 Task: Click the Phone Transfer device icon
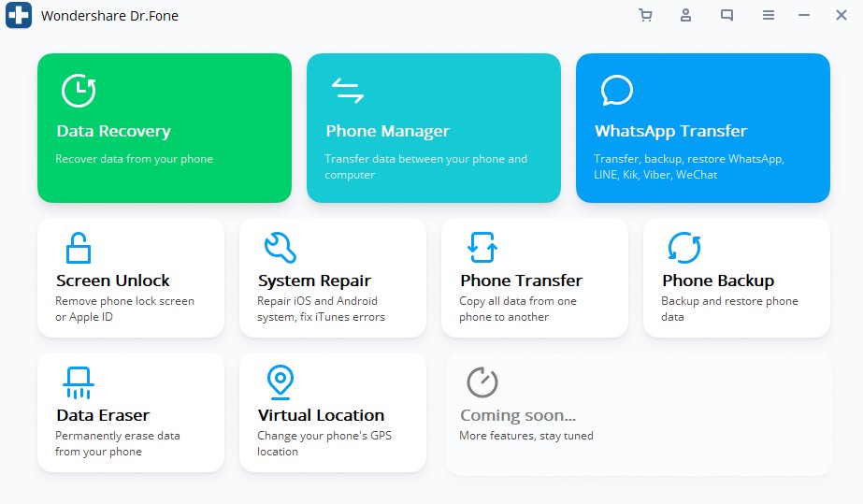[x=482, y=248]
